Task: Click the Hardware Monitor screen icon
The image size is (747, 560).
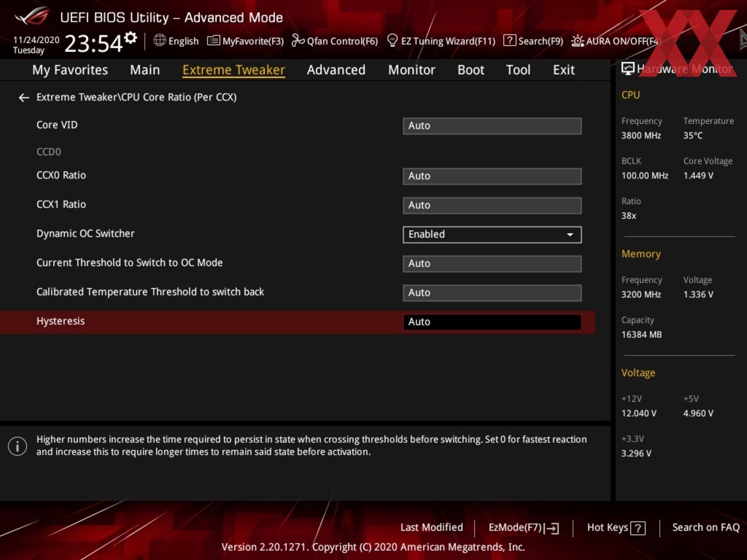Action: pyautogui.click(x=628, y=69)
